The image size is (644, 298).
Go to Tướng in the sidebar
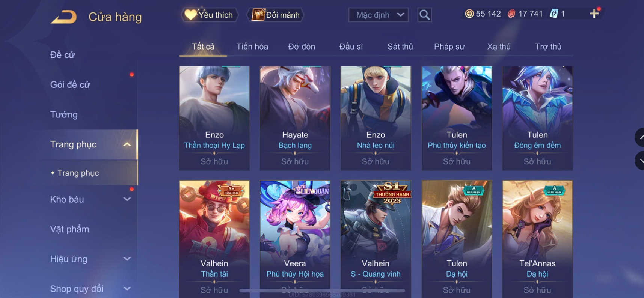pos(64,114)
